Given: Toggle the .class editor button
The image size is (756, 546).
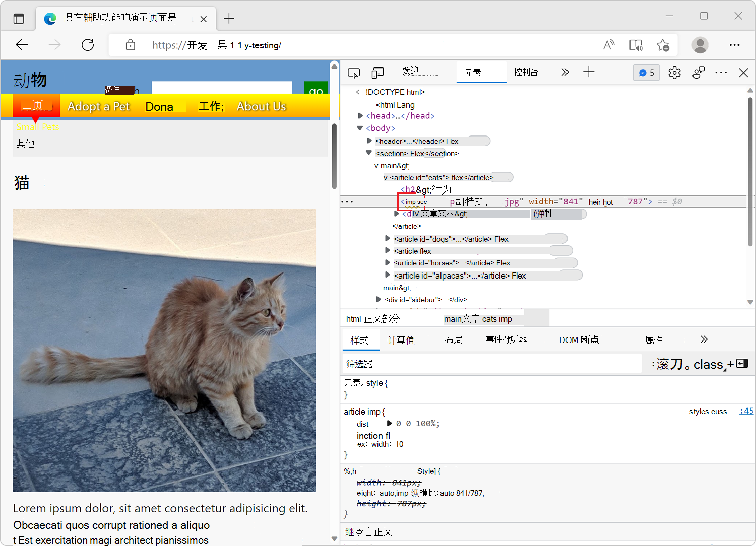Looking at the screenshot, I should (x=709, y=364).
